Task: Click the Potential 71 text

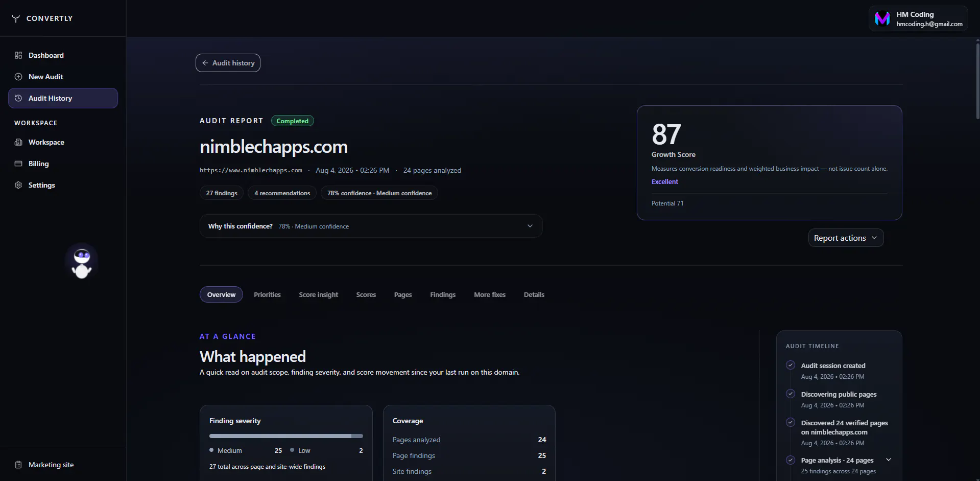Action: coord(667,203)
